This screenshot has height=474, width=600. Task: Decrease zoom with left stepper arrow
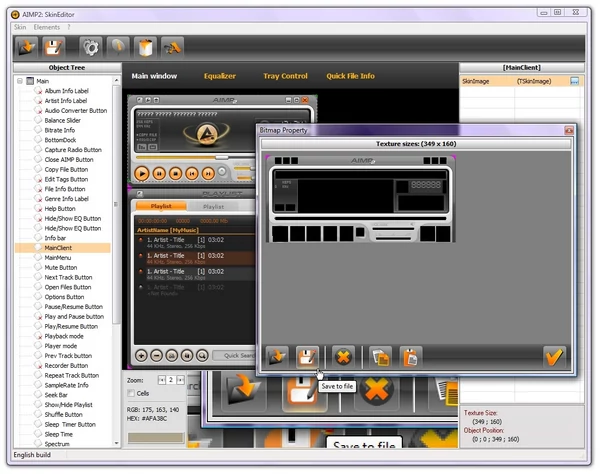pyautogui.click(x=162, y=380)
